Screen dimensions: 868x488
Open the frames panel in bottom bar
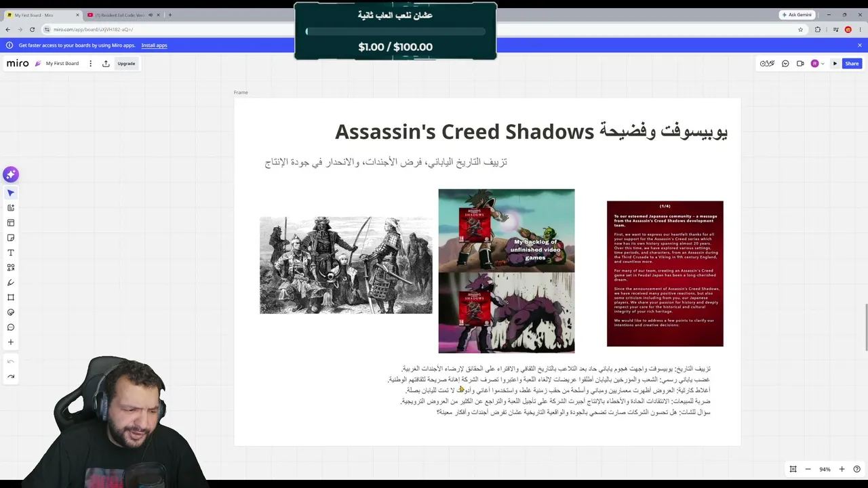tap(793, 469)
